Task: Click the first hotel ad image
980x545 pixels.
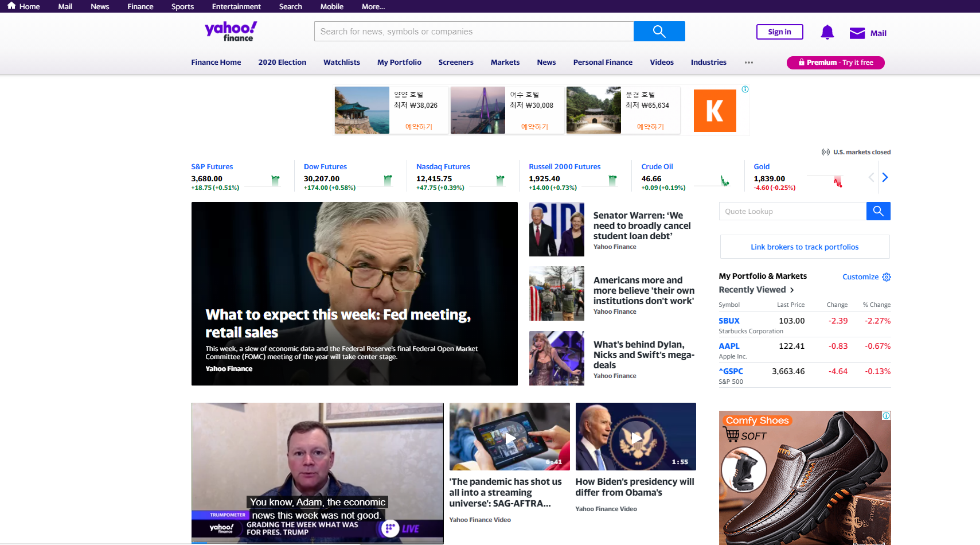Action: [362, 110]
